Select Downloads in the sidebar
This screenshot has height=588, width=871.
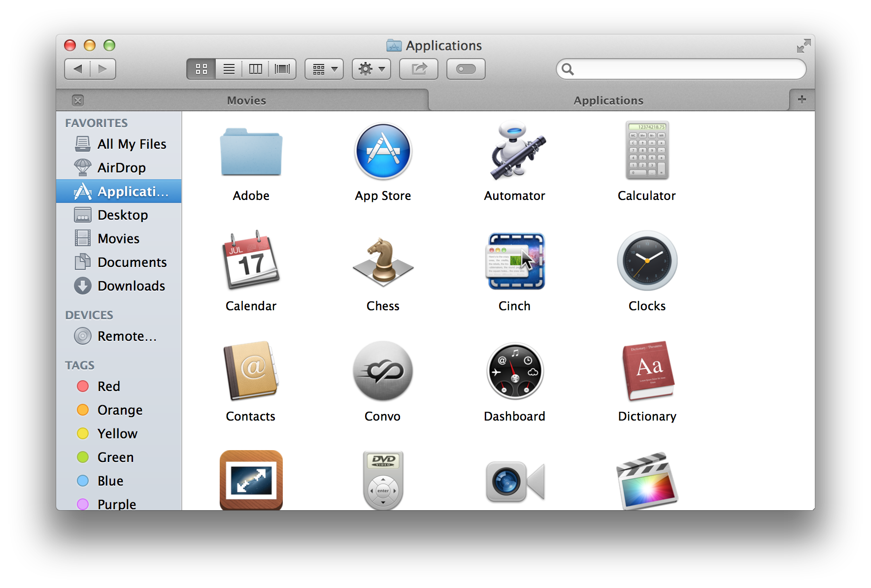(x=131, y=286)
